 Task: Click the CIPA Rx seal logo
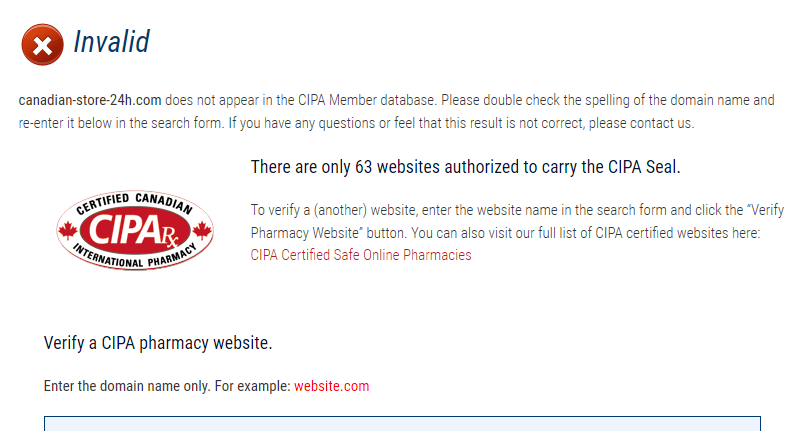(x=134, y=231)
